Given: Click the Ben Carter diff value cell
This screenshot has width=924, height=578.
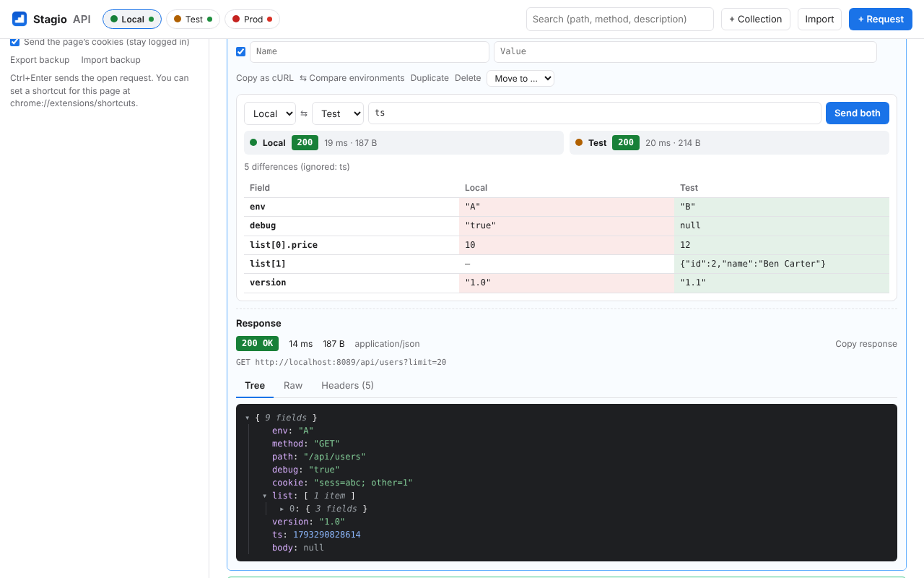Looking at the screenshot, I should coord(782,264).
